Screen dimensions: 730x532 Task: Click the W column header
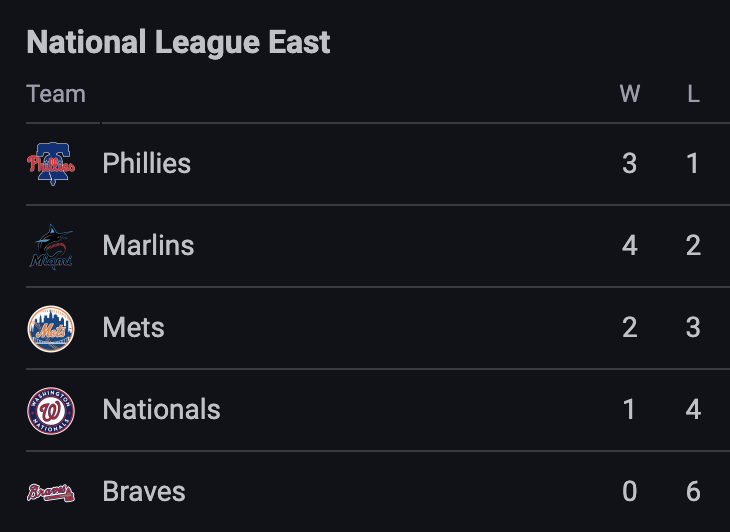(x=629, y=95)
